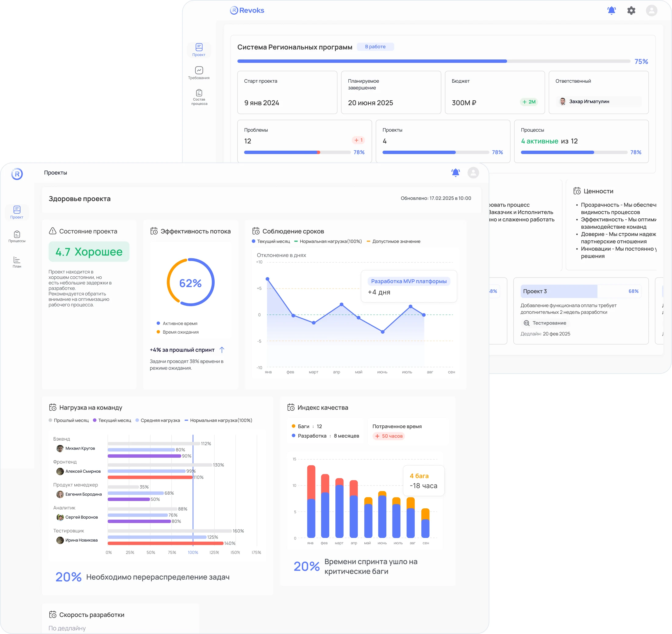The image size is (672, 634).
Task: Click the Revoks logo in back window
Action: click(247, 10)
